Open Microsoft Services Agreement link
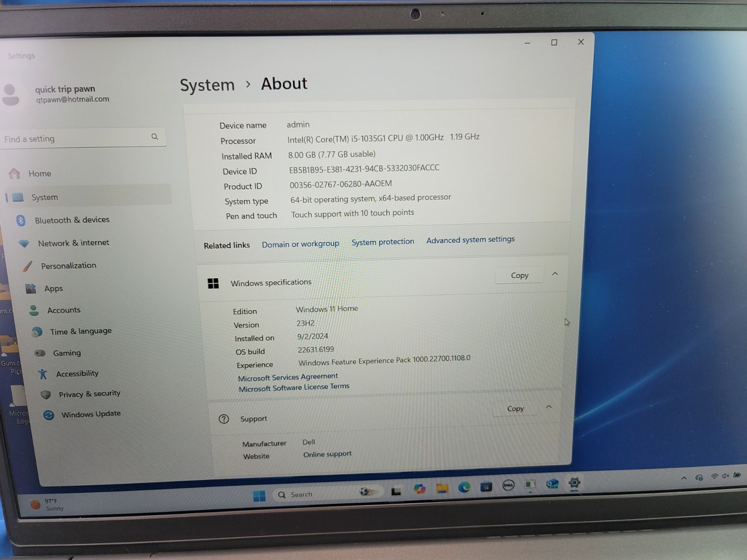The height and width of the screenshot is (560, 747). click(x=288, y=377)
